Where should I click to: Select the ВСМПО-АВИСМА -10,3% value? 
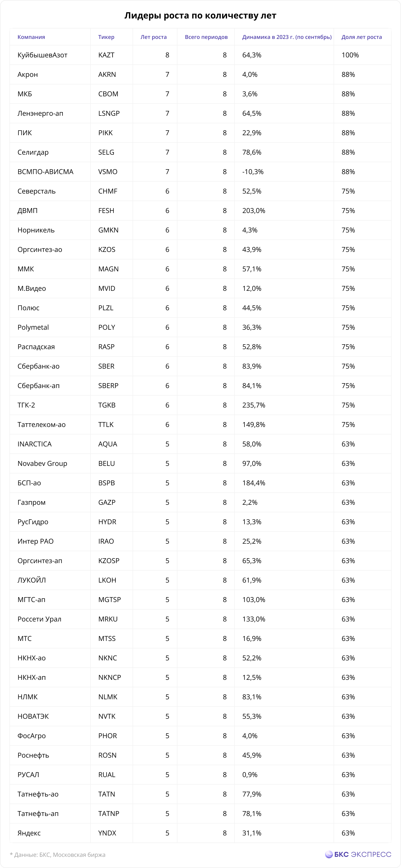(253, 172)
